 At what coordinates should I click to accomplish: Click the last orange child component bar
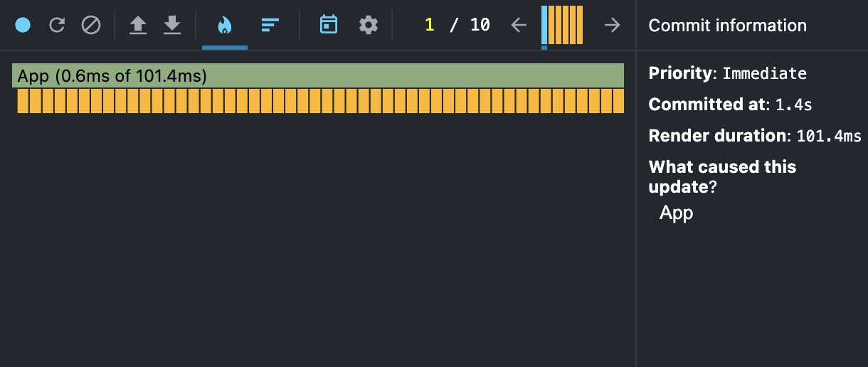tap(618, 101)
